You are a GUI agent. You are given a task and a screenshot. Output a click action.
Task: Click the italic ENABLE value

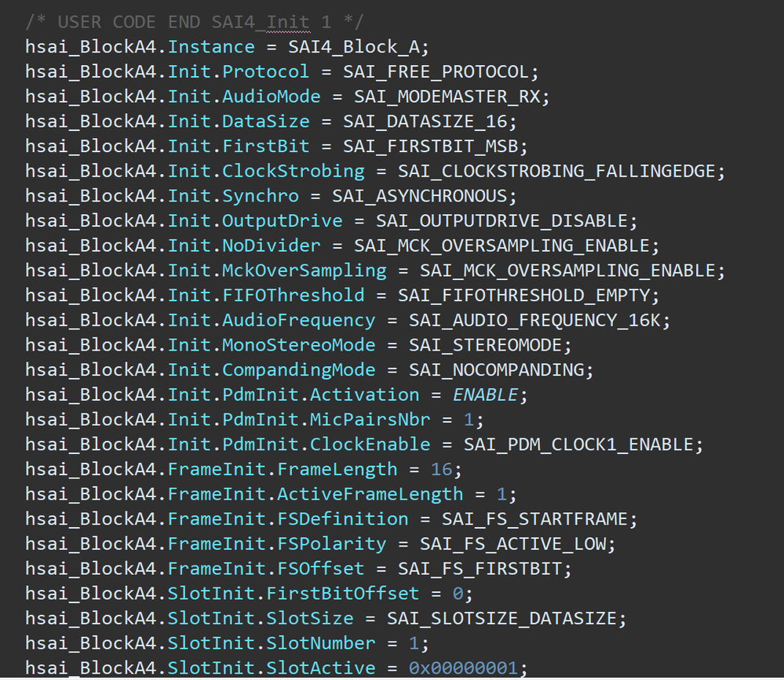(x=484, y=395)
